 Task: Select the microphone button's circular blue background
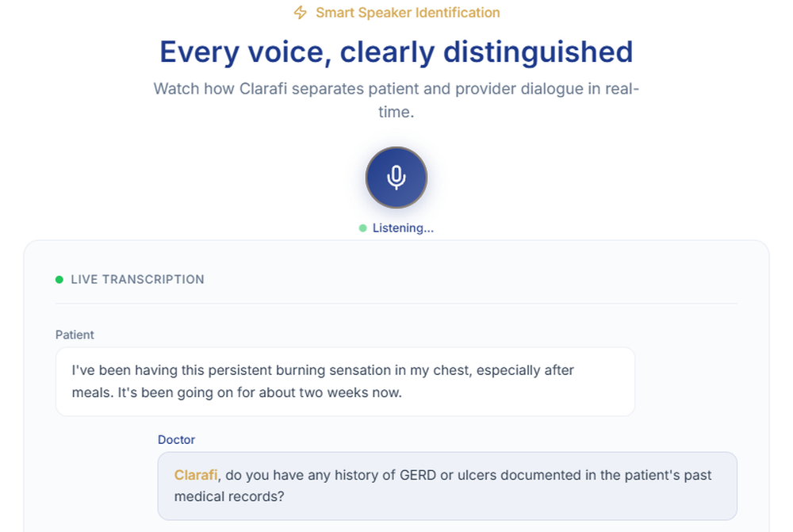[x=396, y=178]
